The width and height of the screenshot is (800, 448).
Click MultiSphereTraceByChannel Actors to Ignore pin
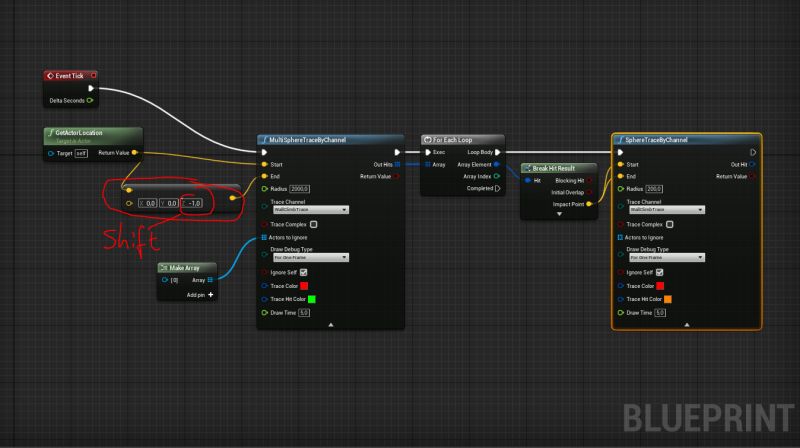[x=264, y=237]
